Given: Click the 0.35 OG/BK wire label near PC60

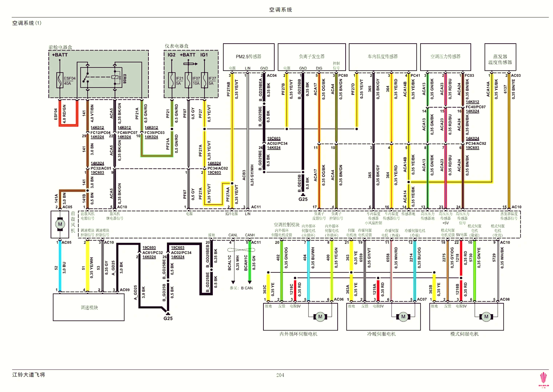Looking at the screenshot, I should click(x=323, y=89).
